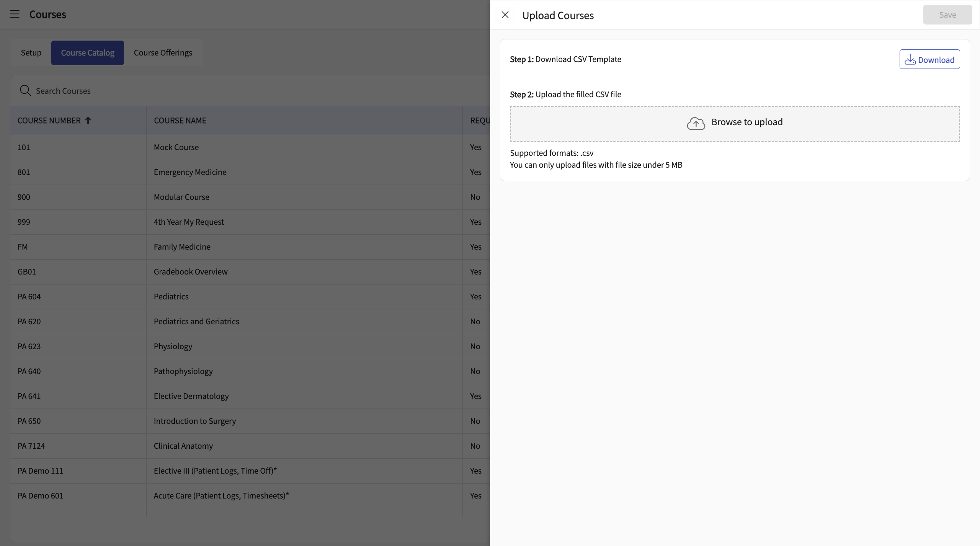Screen dimensions: 980x546
Task: Open the Family Medicine course
Action: [182, 247]
